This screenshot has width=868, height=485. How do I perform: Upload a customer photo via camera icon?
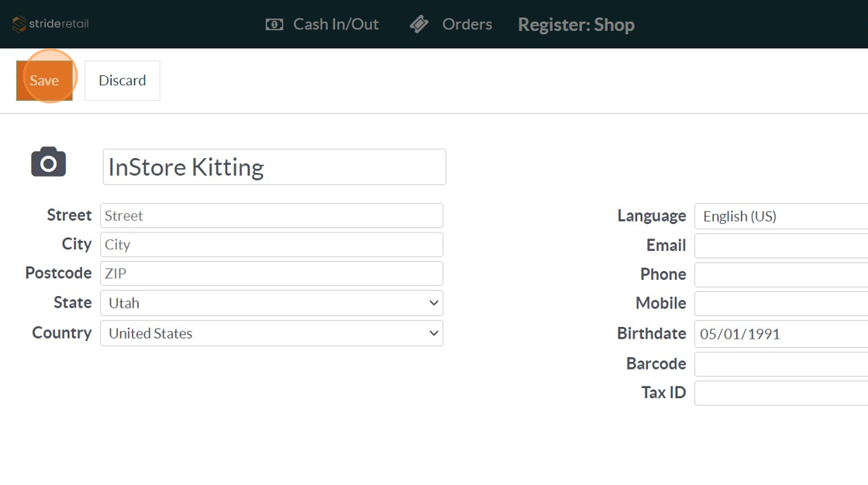click(x=49, y=162)
